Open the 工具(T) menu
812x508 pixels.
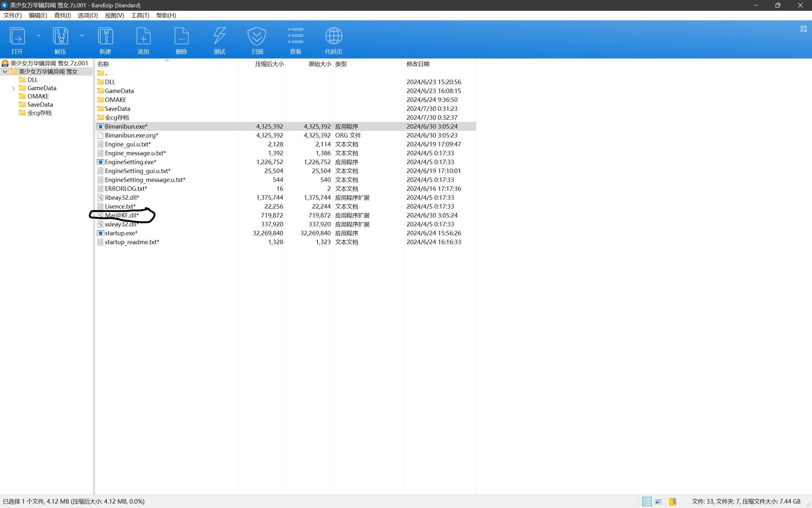(140, 16)
